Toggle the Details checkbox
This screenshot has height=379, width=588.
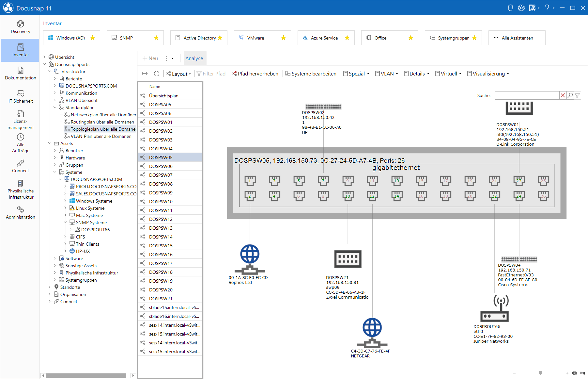406,74
